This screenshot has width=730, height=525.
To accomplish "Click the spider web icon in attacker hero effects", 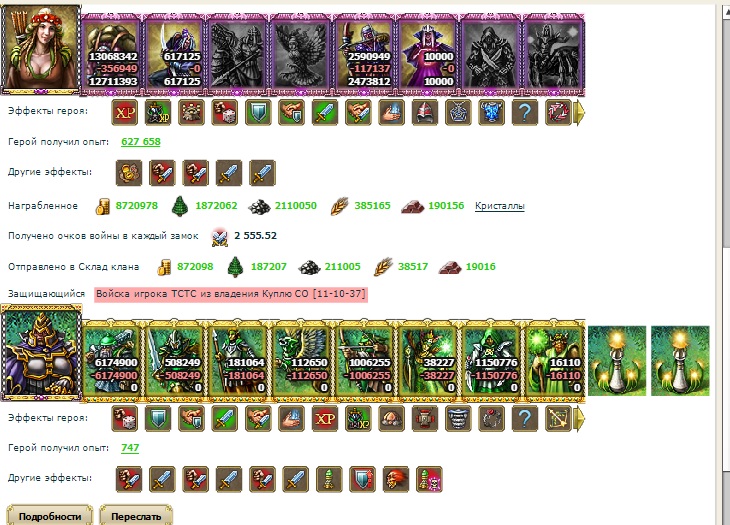I will tap(458, 112).
